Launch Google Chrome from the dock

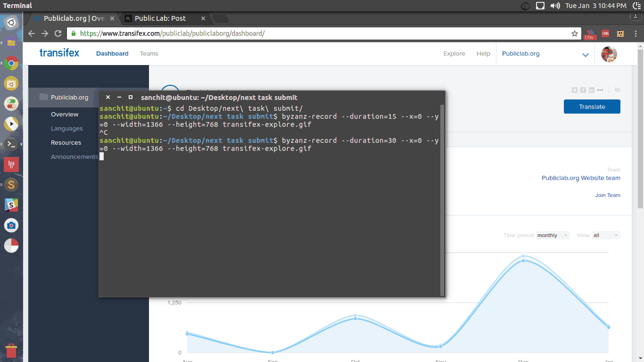(x=11, y=63)
